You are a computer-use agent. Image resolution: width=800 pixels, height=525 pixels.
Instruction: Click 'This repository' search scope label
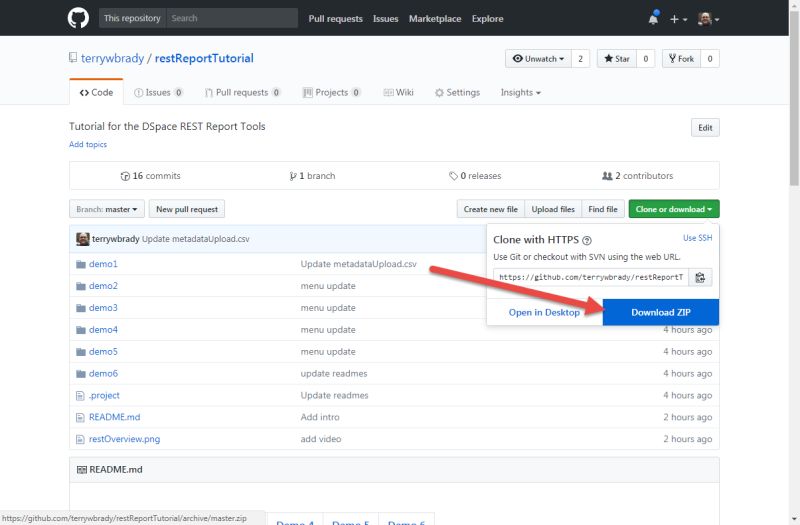pos(132,18)
